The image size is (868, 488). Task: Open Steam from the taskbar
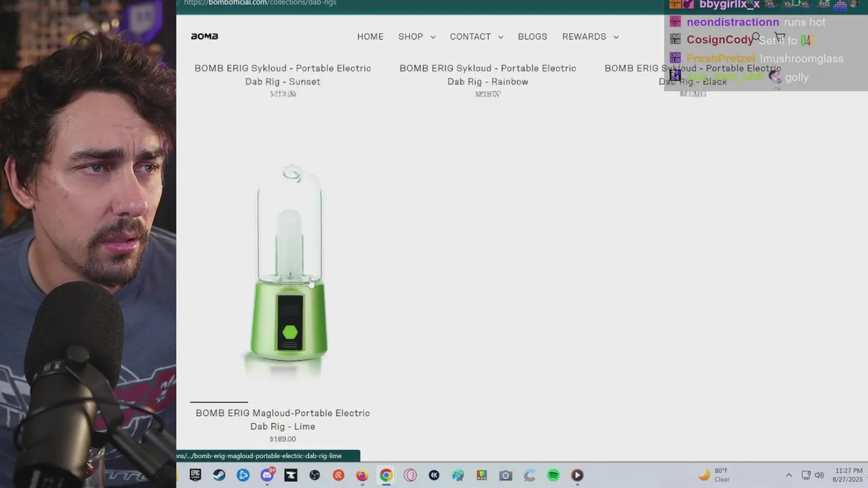click(219, 475)
